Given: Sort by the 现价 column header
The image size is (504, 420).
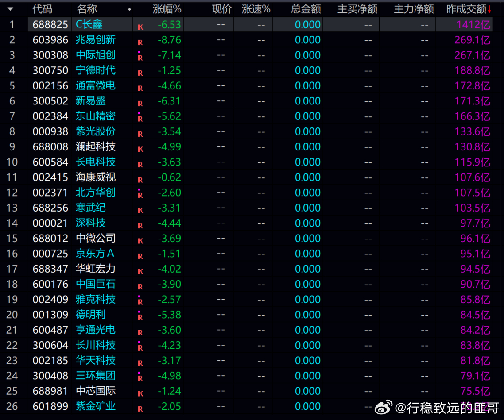Looking at the screenshot, I should [x=221, y=9].
